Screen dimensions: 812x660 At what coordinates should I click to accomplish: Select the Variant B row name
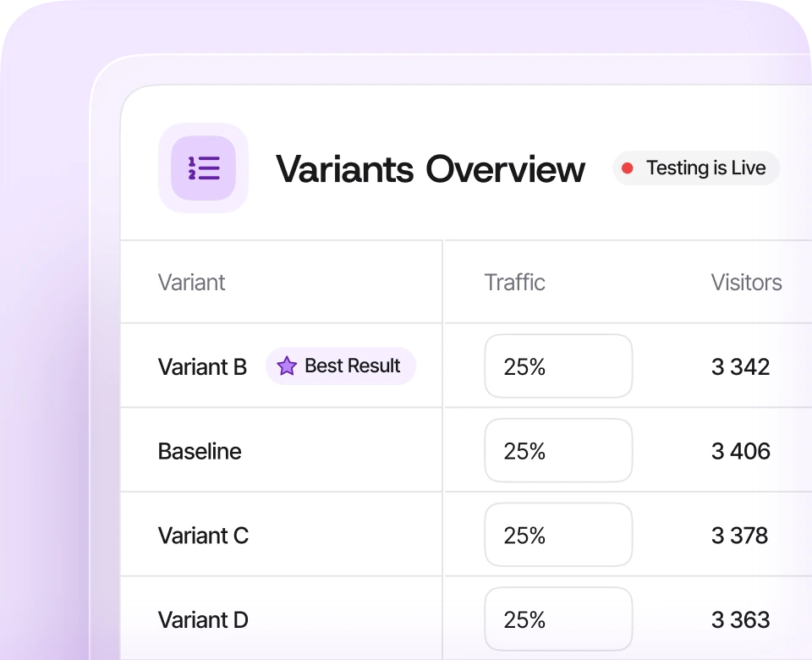click(202, 366)
